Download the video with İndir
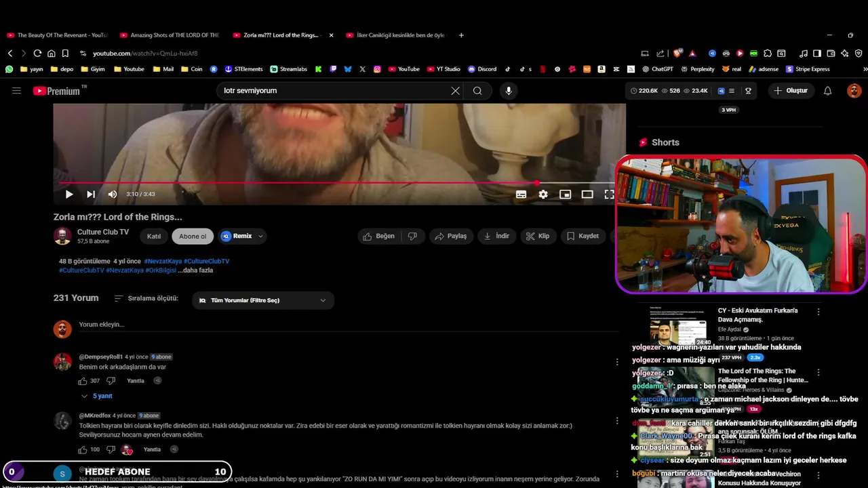Viewport: 868px width, 488px height. [x=496, y=237]
